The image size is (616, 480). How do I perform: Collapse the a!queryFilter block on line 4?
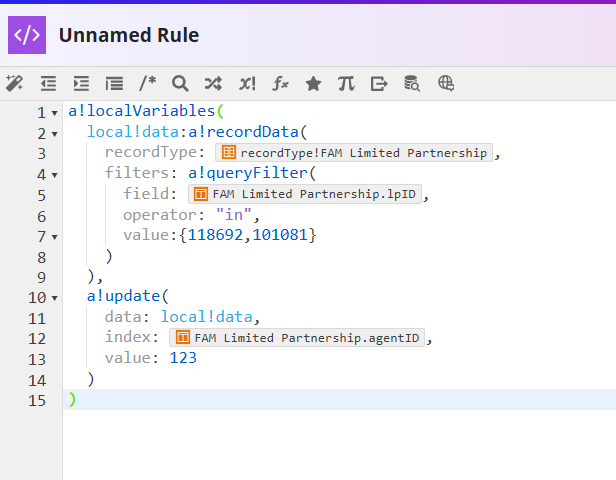54,175
